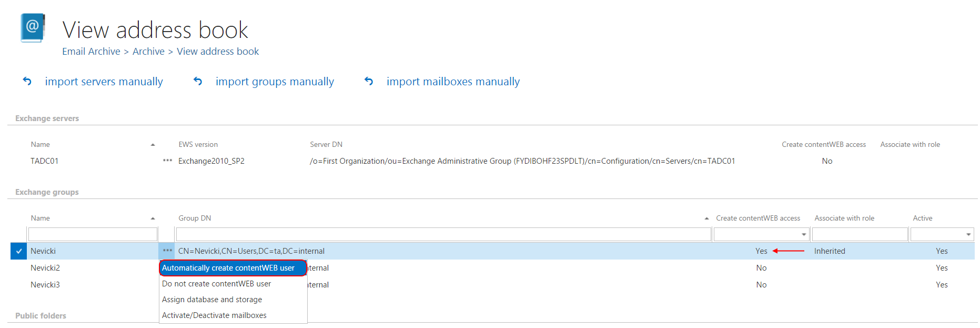Click sort arrow in Exchange servers Name column
Viewport: 980px width, 328px height.
click(153, 145)
